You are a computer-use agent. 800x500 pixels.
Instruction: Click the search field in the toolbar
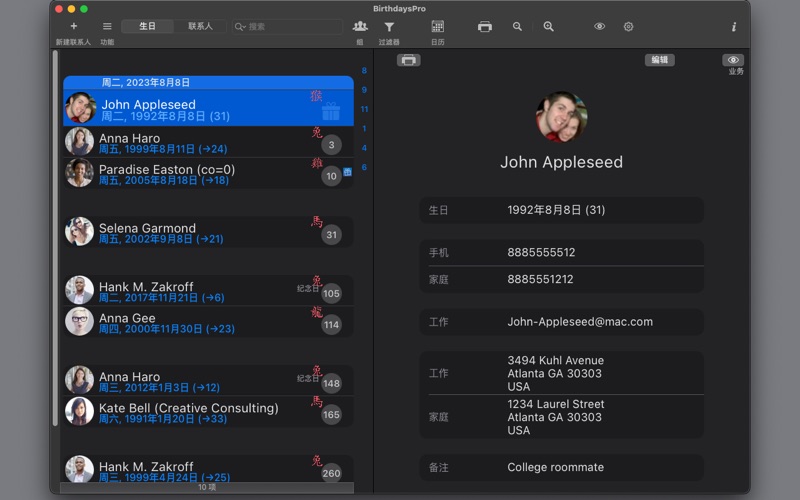(x=290, y=26)
